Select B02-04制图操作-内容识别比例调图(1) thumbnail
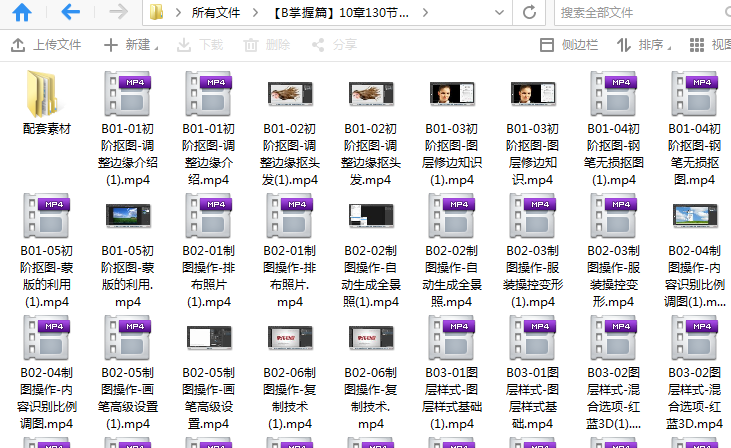 tap(695, 216)
